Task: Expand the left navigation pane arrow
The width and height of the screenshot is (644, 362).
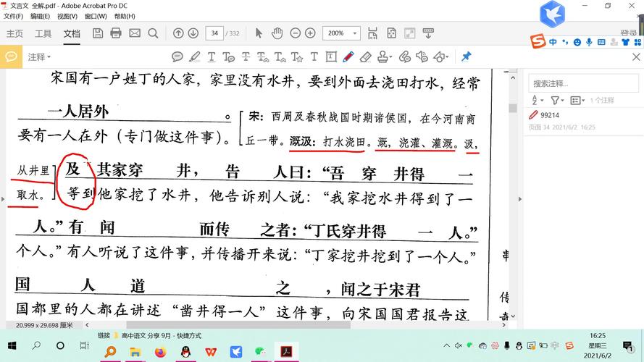Action: pos(2,199)
